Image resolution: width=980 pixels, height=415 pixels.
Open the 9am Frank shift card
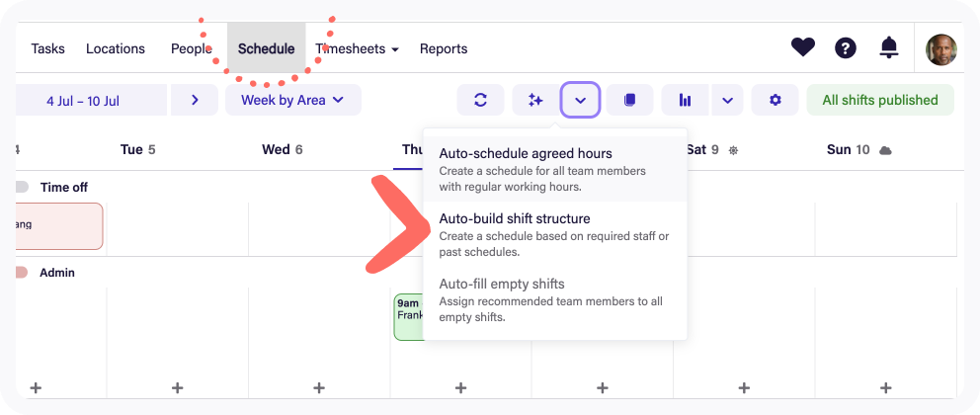(x=409, y=317)
